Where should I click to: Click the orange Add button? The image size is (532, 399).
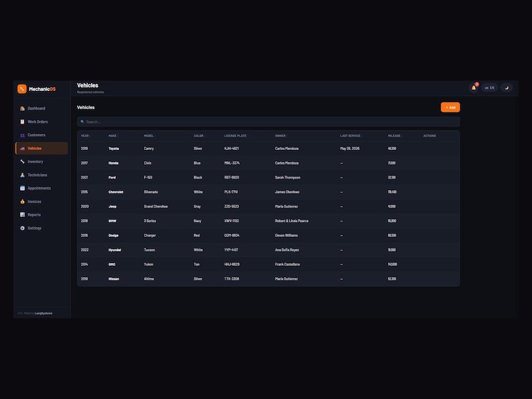click(x=450, y=108)
